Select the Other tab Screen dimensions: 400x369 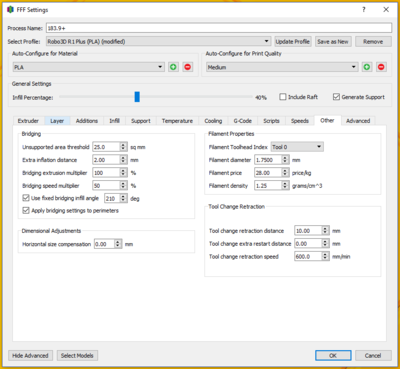pos(327,120)
